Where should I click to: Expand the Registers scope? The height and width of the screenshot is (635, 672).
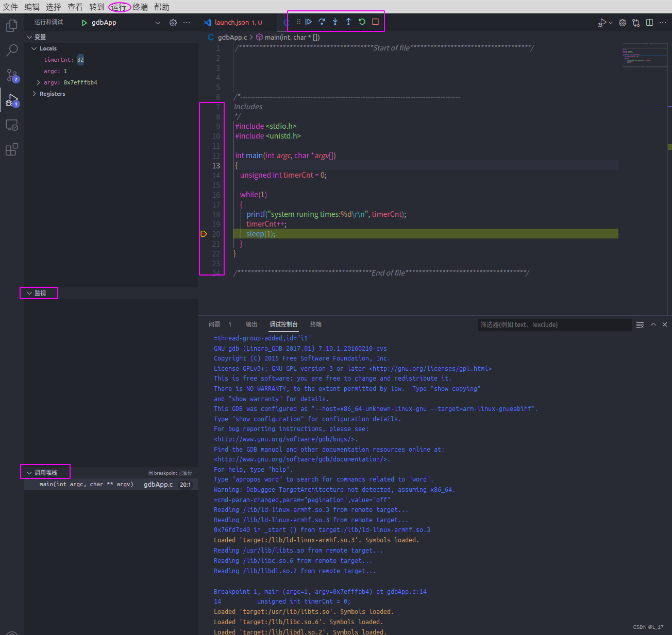[x=35, y=94]
